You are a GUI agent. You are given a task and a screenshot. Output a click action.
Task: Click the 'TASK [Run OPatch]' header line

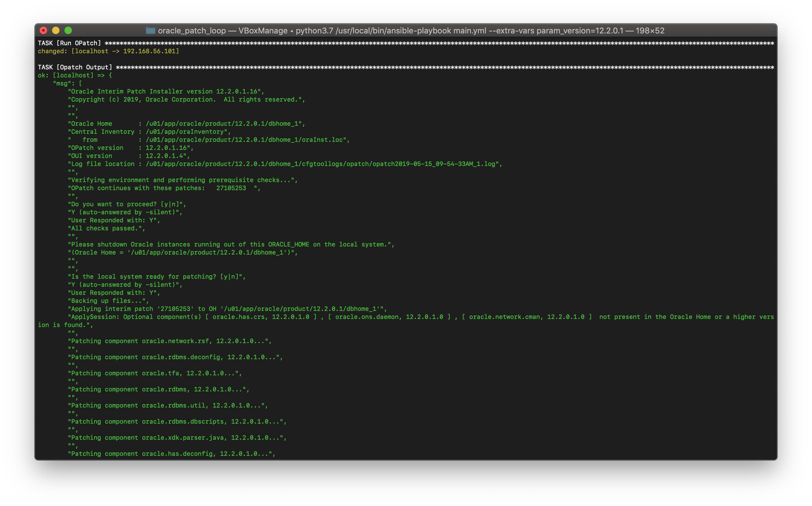click(69, 43)
